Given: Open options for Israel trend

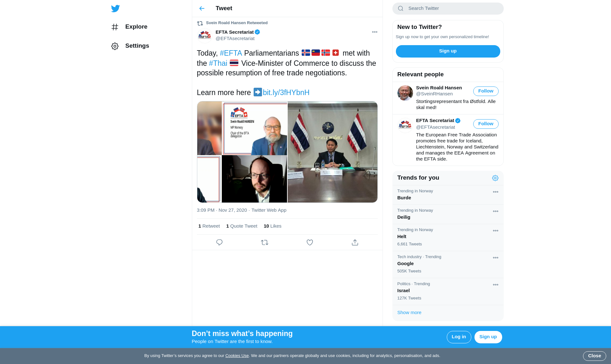Looking at the screenshot, I should coord(495,285).
